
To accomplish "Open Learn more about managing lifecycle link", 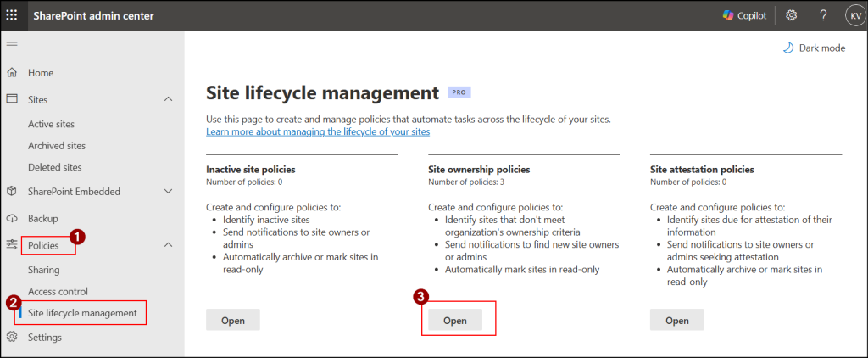I will click(x=318, y=131).
